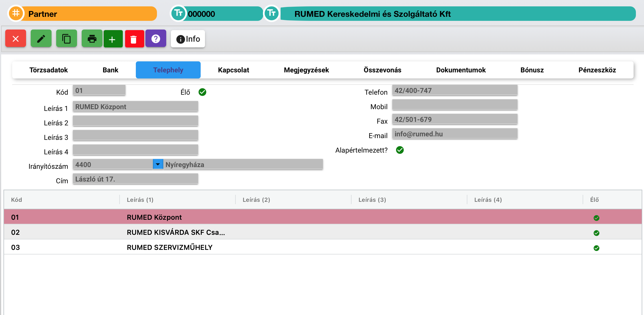Click the Kód input field
Image resolution: width=644 pixels, height=315 pixels.
(99, 90)
